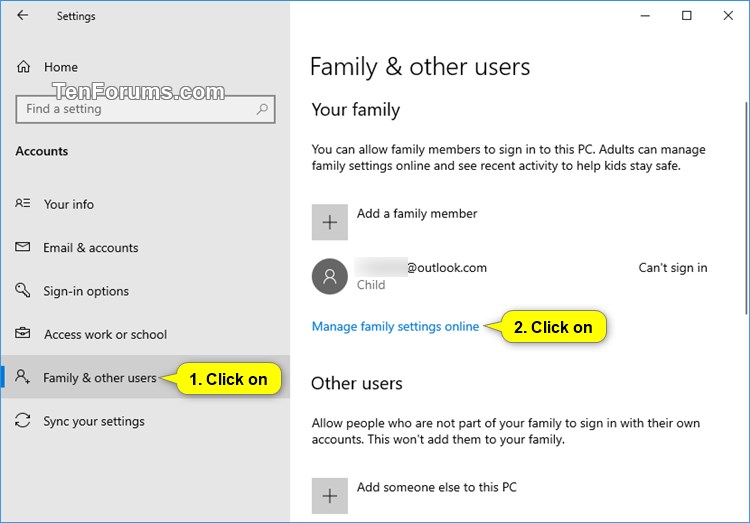Click the Family & other users page title
Image resolution: width=750 pixels, height=523 pixels.
click(420, 67)
